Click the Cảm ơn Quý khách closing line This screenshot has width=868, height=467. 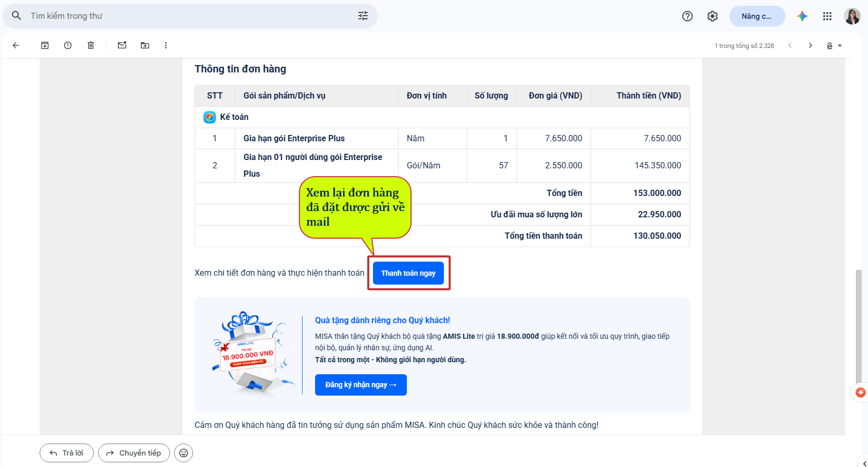(x=396, y=425)
